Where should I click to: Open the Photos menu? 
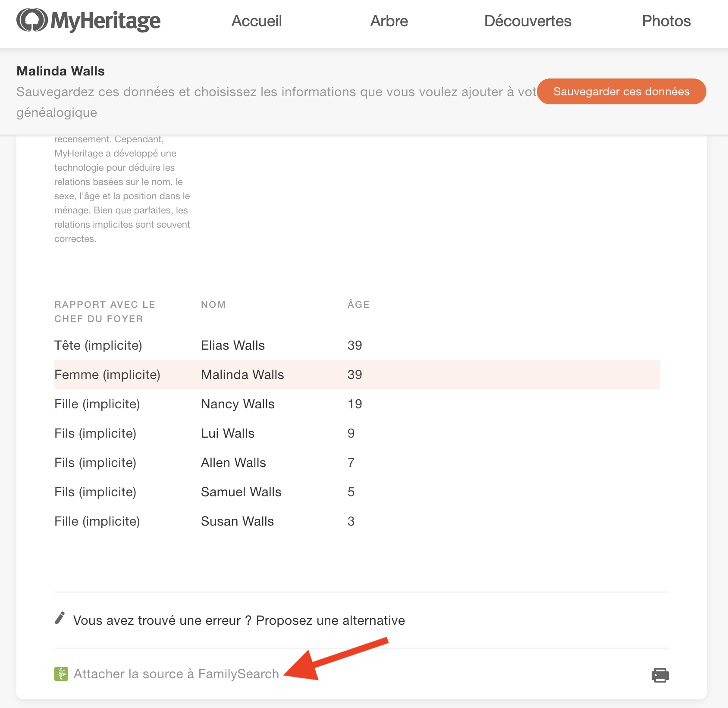click(x=666, y=21)
